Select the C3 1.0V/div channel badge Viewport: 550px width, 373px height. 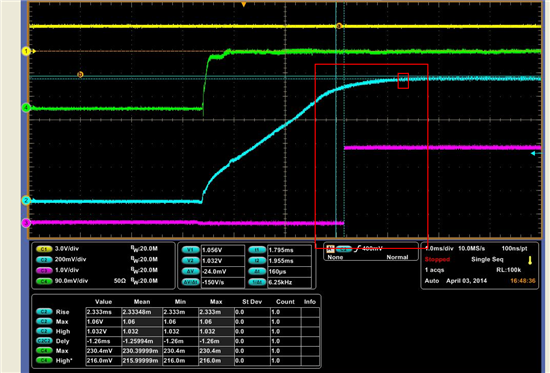click(x=44, y=271)
